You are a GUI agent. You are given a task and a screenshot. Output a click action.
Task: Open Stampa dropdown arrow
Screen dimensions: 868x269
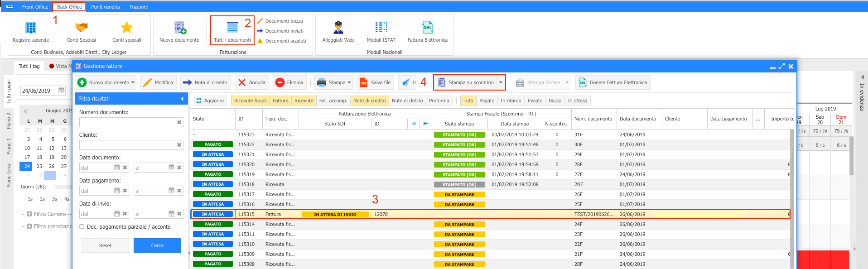[349, 82]
